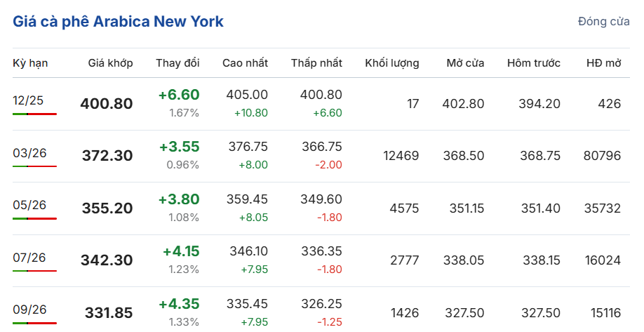Viewport: 644px width, 332px height.
Task: Click the 400.80 matched price
Action: (107, 104)
